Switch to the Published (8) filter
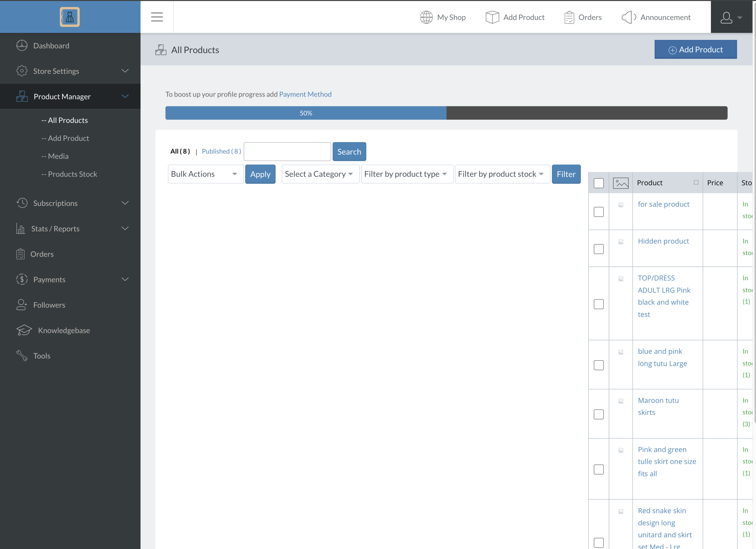 [221, 151]
